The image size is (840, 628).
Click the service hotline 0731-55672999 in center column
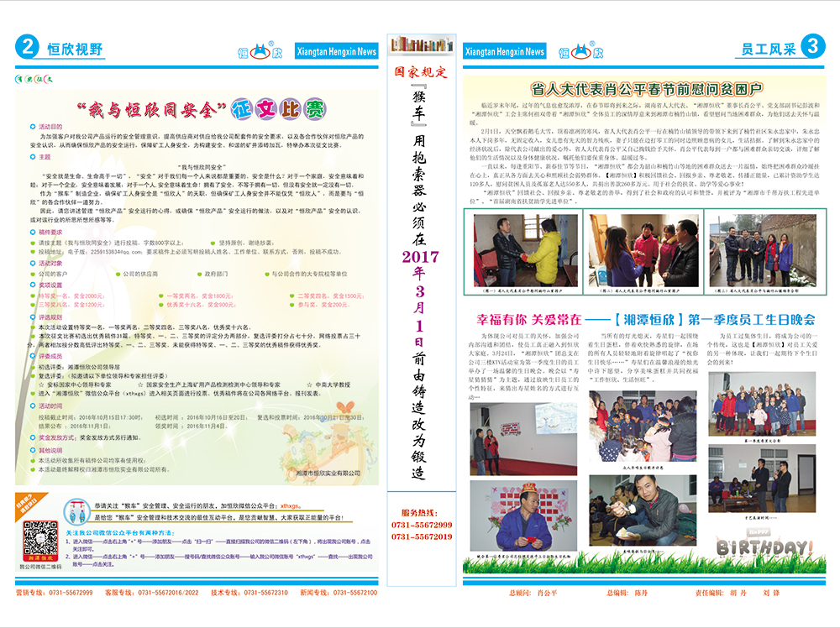[x=420, y=525]
